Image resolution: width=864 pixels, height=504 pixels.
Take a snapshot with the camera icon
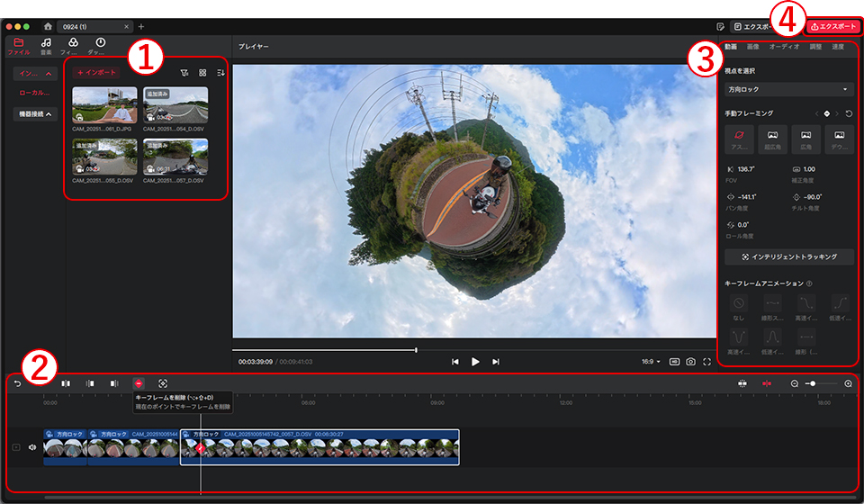coord(690,361)
